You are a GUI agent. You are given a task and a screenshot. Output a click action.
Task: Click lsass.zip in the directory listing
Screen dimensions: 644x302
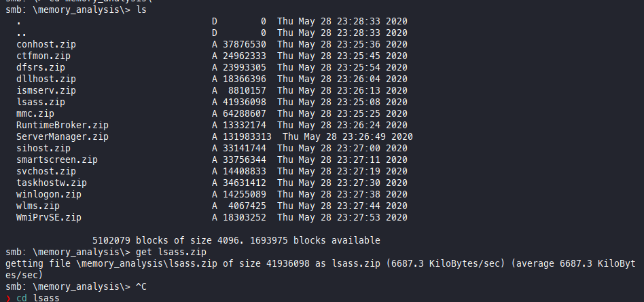point(41,102)
